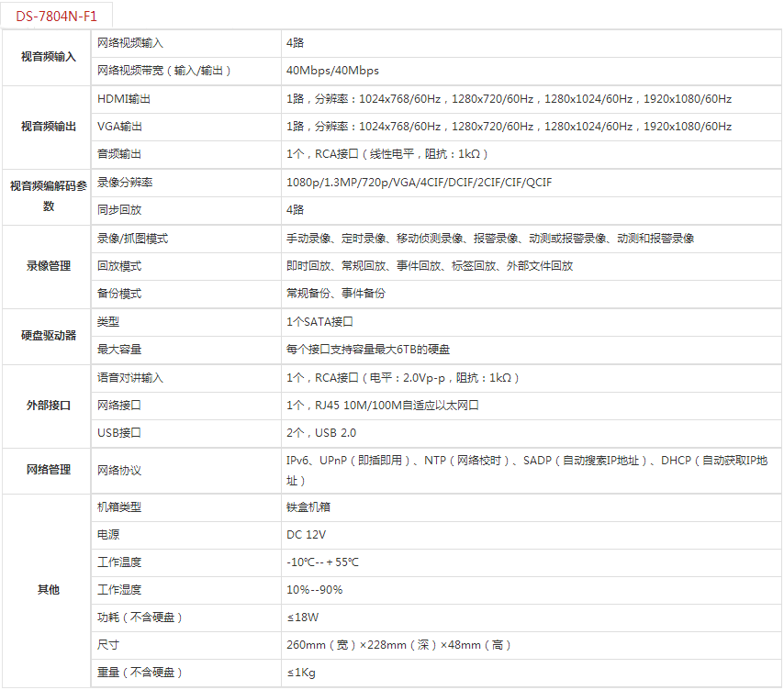The image size is (784, 690).
Task: Click the ≤18W power consumption value
Action: click(302, 618)
